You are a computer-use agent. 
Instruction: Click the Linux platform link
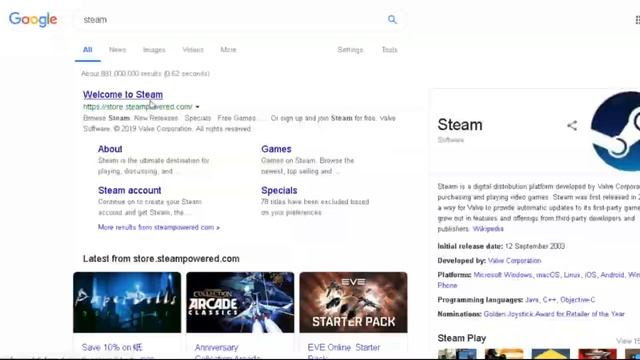571,275
